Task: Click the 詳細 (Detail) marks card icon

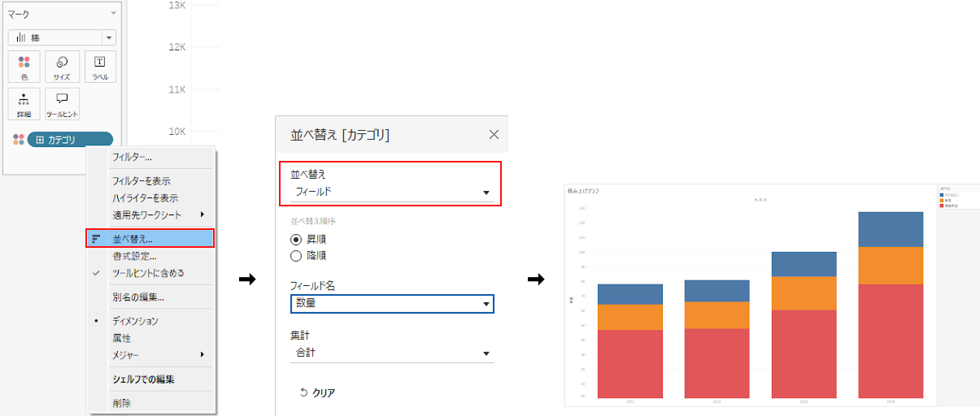Action: pos(24,104)
